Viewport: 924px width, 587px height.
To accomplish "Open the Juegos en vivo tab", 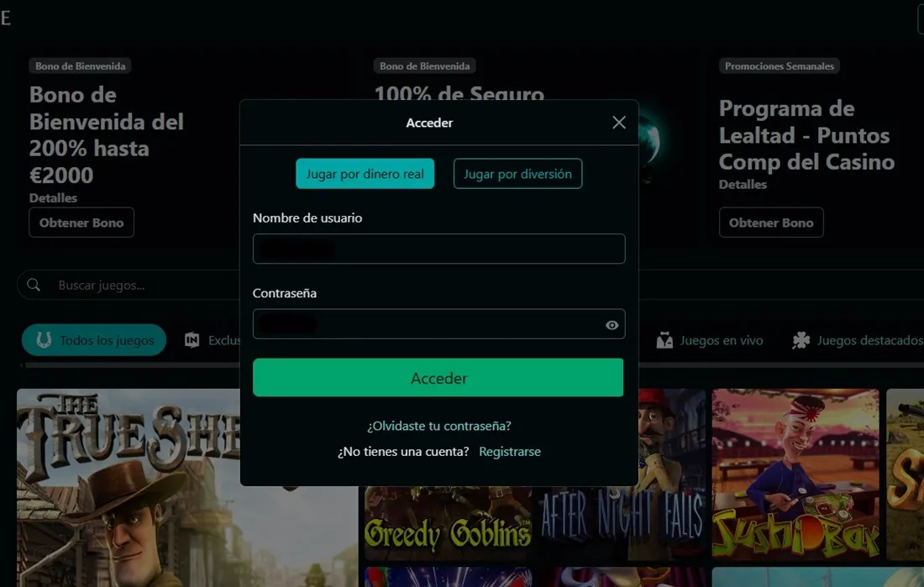I will [721, 340].
